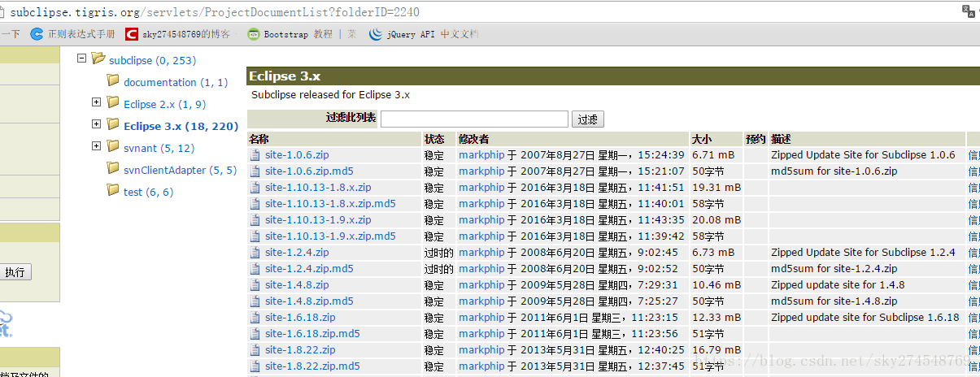Screen dimensions: 980x377
Task: Open site-1.4.8.zip.md5 link
Action: (309, 301)
